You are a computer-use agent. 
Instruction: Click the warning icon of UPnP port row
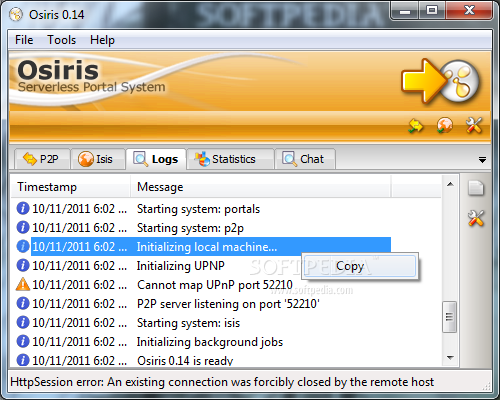pyautogui.click(x=23, y=284)
